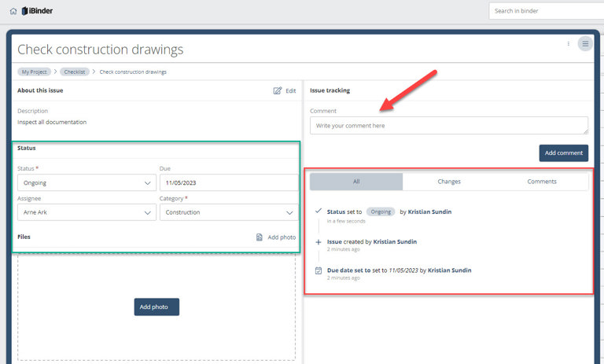
Task: Go to the Checklist breadcrumb
Action: pos(75,72)
